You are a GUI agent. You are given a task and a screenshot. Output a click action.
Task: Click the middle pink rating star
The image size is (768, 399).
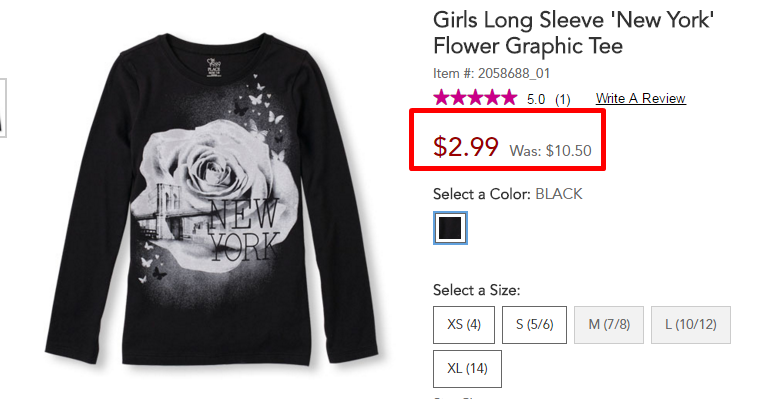point(475,97)
